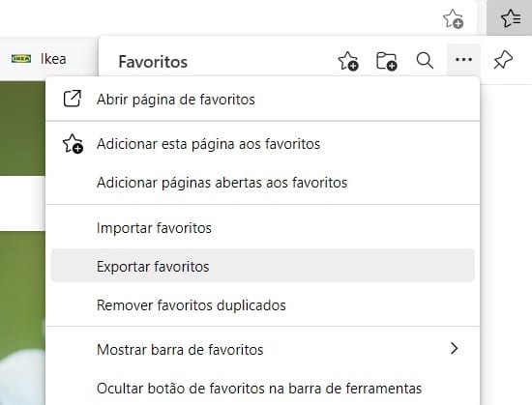Click star icon next to Adicionar esta página
The image size is (532, 405).
73,144
